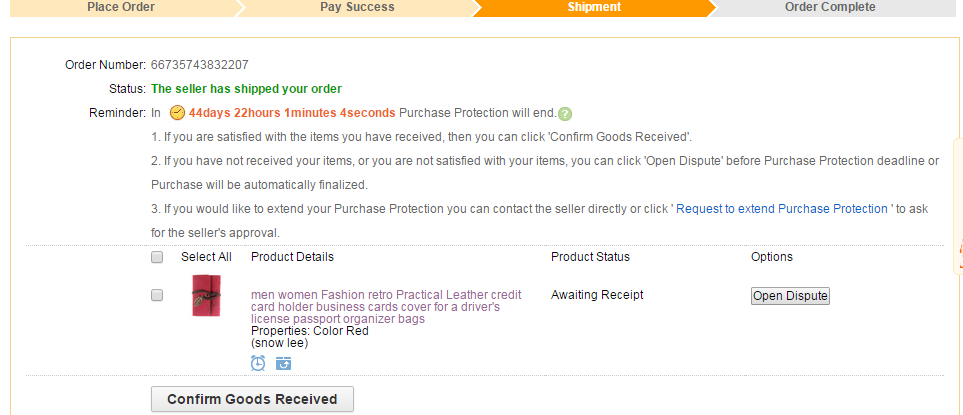963x415 pixels.
Task: Open the red card holder thumbnail
Action: point(206,296)
